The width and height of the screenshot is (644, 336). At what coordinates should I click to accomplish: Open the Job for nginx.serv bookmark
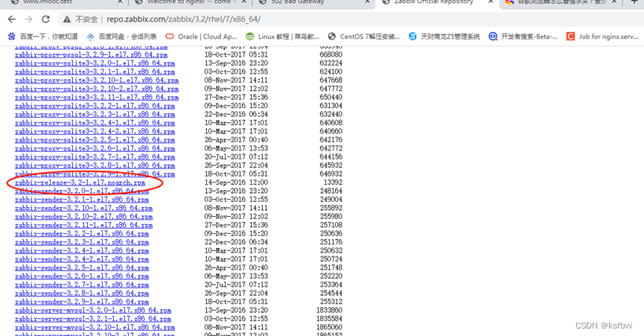pos(602,37)
